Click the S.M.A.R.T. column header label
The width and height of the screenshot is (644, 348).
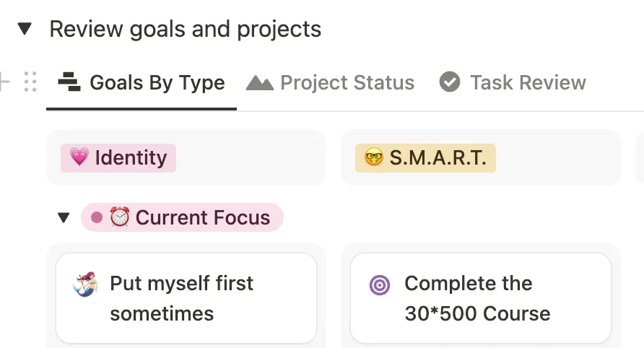point(438,157)
